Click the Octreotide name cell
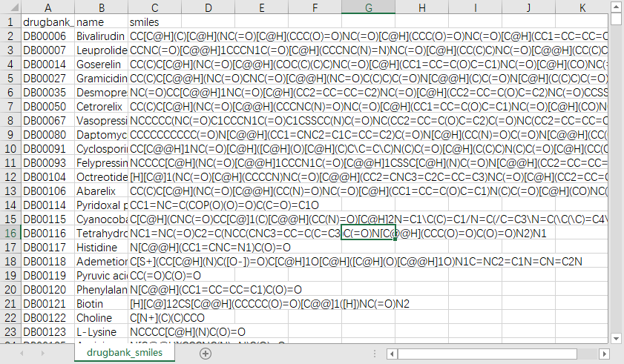Screen dimensions: 624x364 (102, 177)
